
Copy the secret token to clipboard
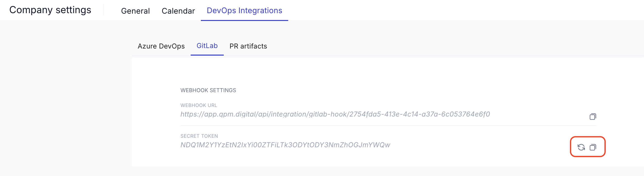593,147
